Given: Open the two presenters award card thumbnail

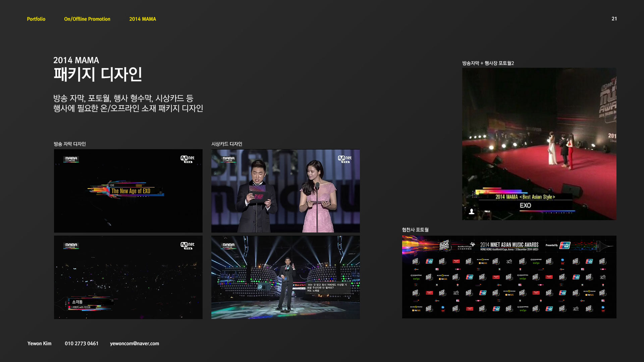Looking at the screenshot, I should point(285,191).
